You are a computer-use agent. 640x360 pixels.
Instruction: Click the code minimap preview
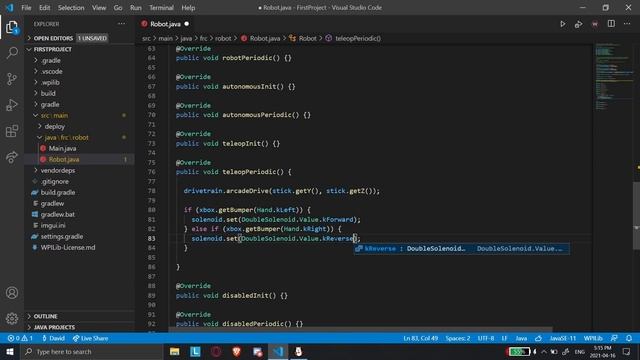click(614, 76)
